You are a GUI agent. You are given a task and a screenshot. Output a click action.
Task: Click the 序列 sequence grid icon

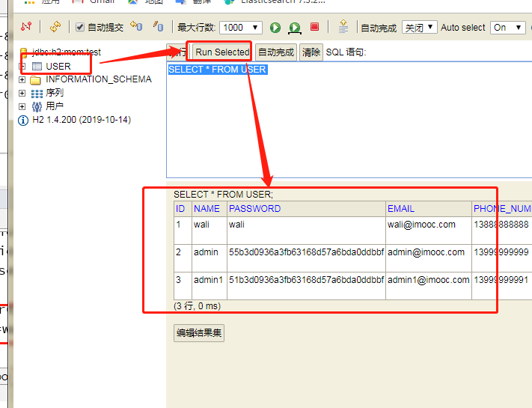tap(37, 94)
